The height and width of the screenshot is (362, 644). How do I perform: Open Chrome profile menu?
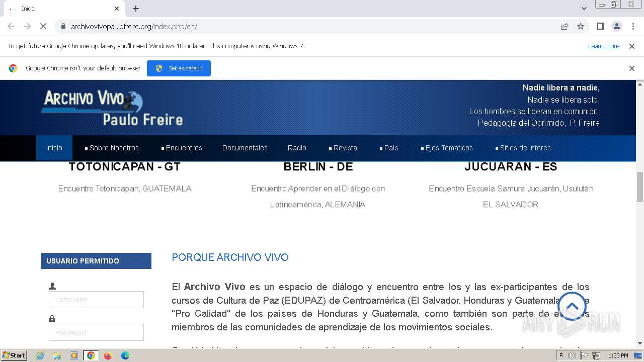616,26
